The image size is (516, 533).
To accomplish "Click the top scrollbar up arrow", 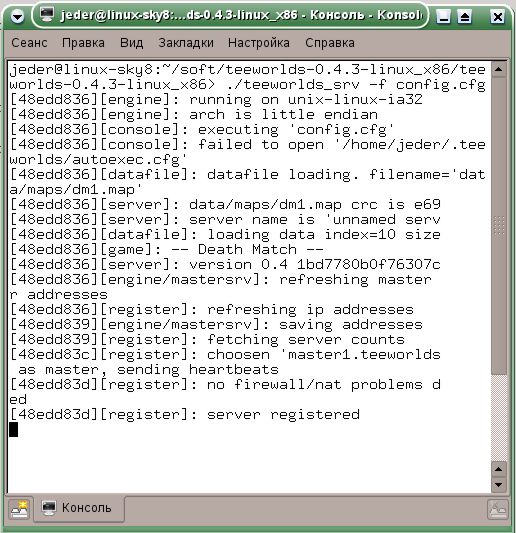I will tap(499, 70).
